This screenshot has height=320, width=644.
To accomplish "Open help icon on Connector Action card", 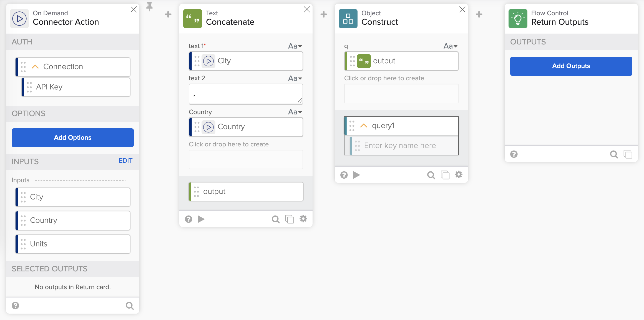I will (x=16, y=306).
